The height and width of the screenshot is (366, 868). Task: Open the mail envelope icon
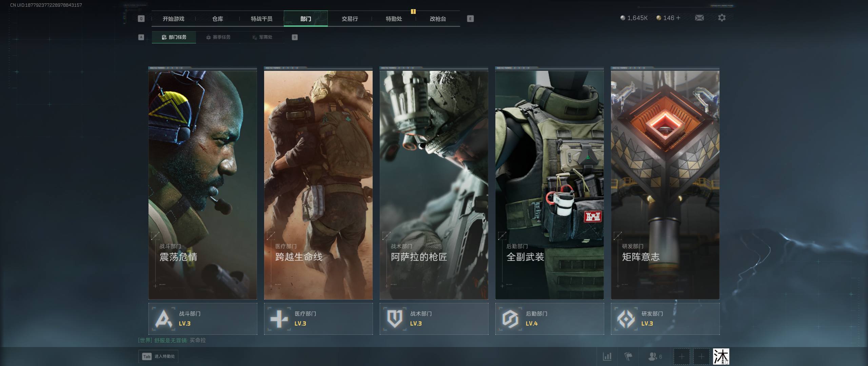click(x=699, y=18)
